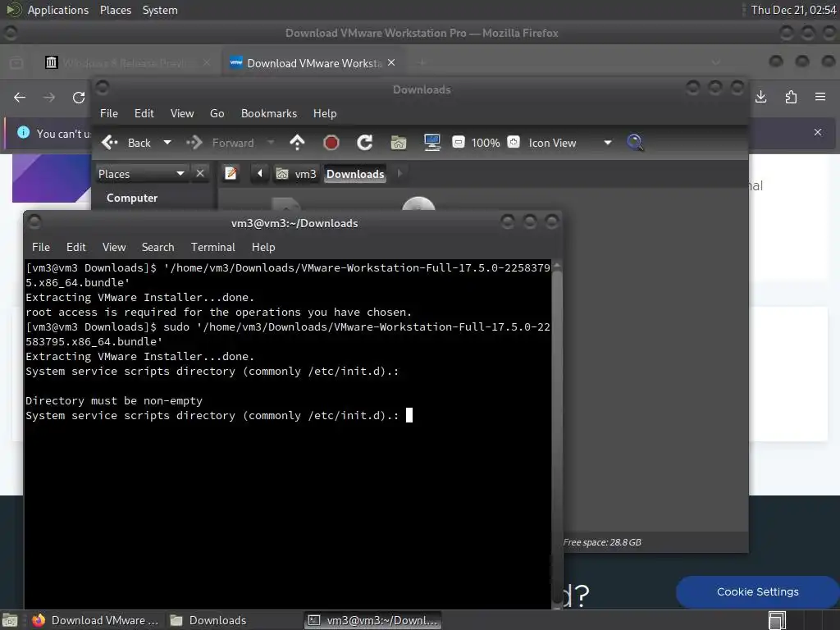
Task: Open Firefox downloads arrow icon
Action: coord(760,97)
